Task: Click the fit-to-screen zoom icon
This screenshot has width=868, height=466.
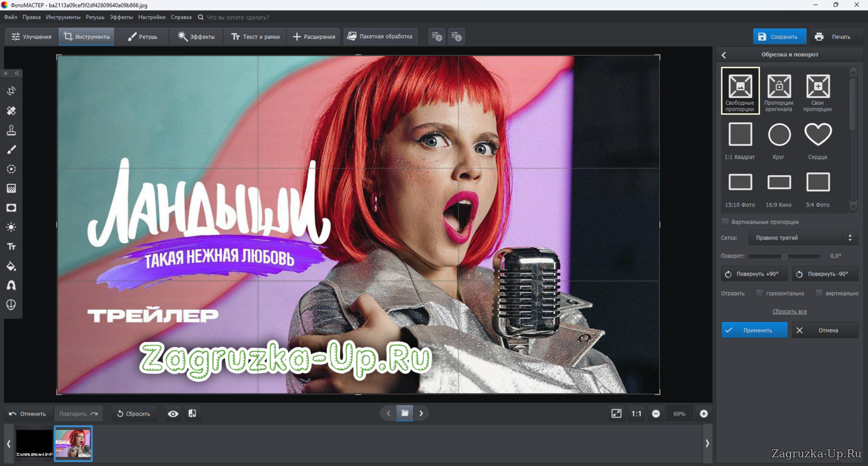Action: click(616, 413)
